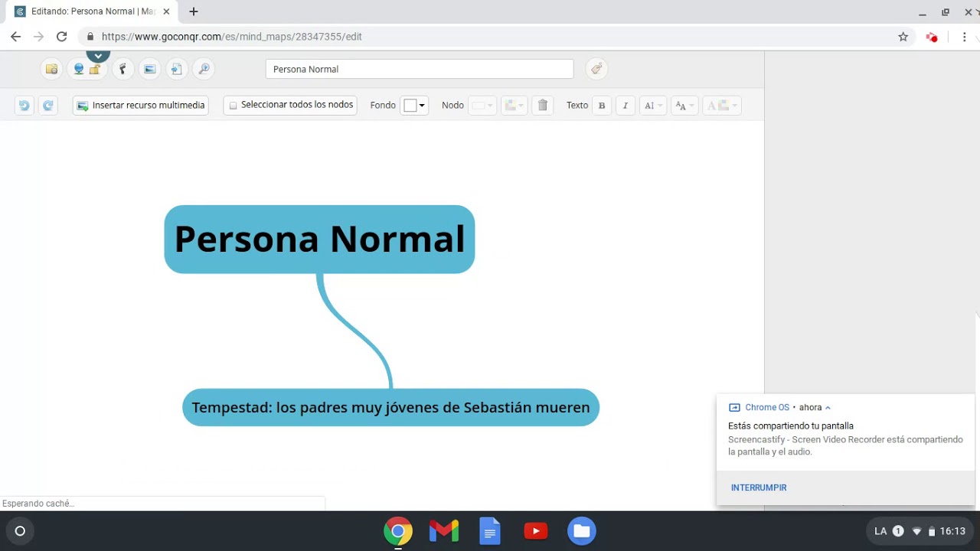Image resolution: width=980 pixels, height=551 pixels.
Task: Open the Nodo color dropdown
Action: click(482, 106)
